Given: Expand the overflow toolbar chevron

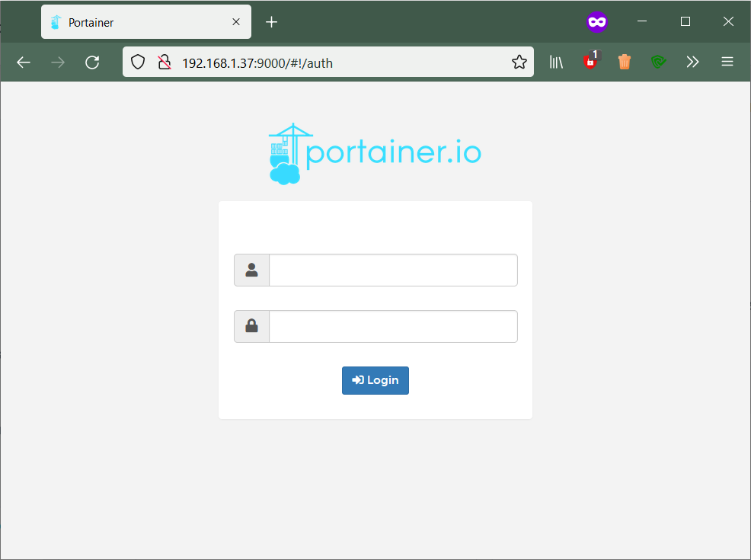Looking at the screenshot, I should pos(692,62).
